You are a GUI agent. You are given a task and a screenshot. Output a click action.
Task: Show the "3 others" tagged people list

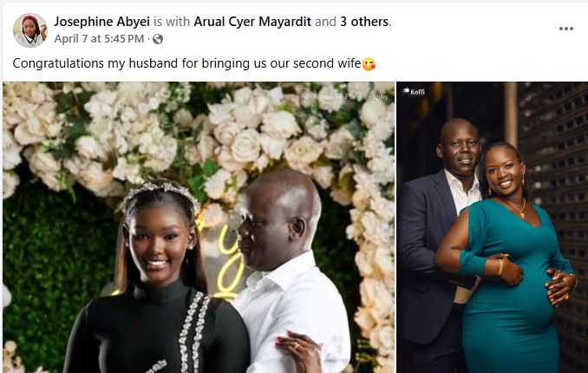point(364,22)
